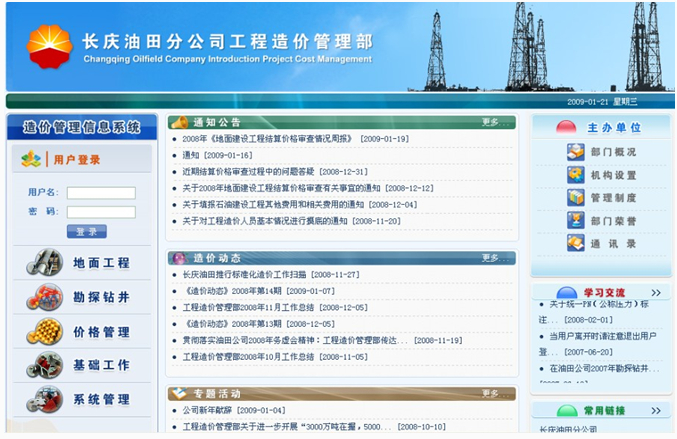
Task: Open the 常用链接 panel header
Action: [605, 411]
